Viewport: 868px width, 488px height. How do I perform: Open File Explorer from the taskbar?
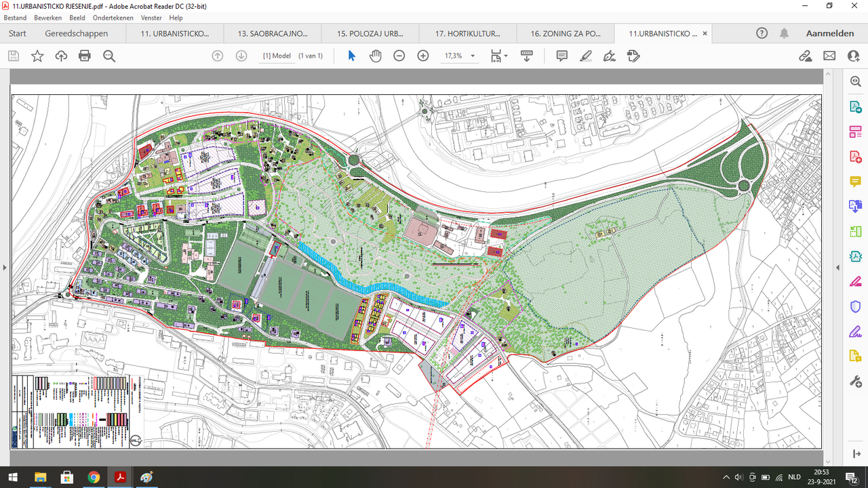coord(39,477)
